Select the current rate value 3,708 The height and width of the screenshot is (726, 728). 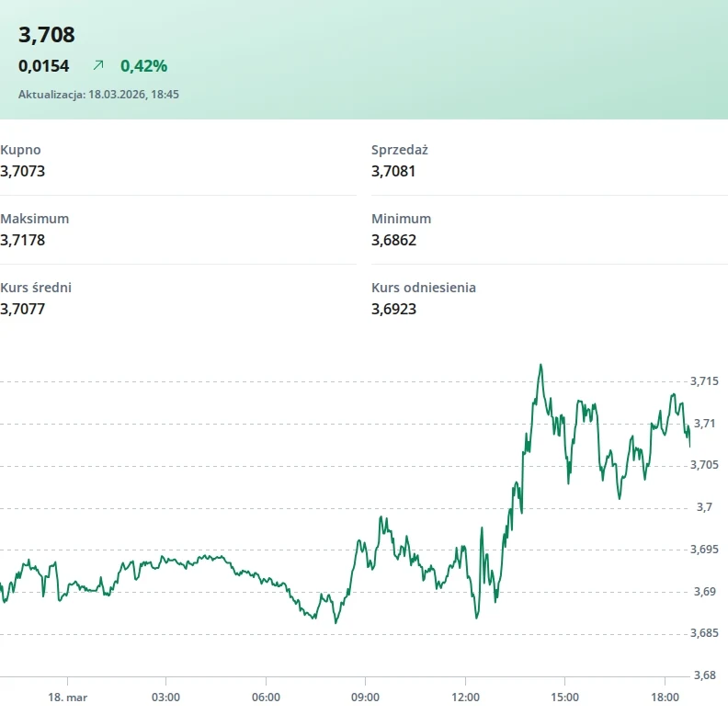pos(47,35)
